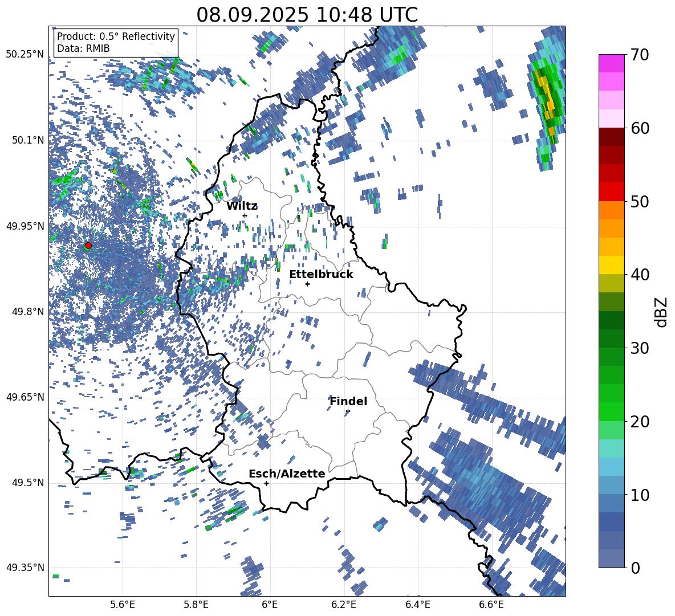
Task: Click the Findel cross marker
Action: 348,411
